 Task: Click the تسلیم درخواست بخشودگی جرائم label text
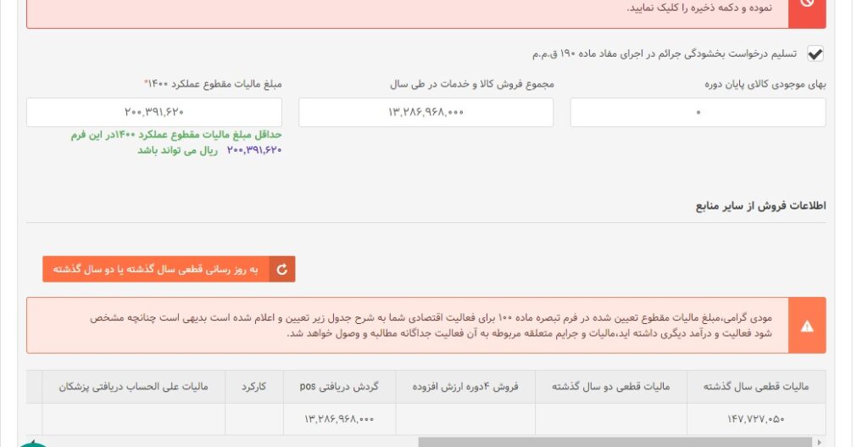pyautogui.click(x=664, y=54)
